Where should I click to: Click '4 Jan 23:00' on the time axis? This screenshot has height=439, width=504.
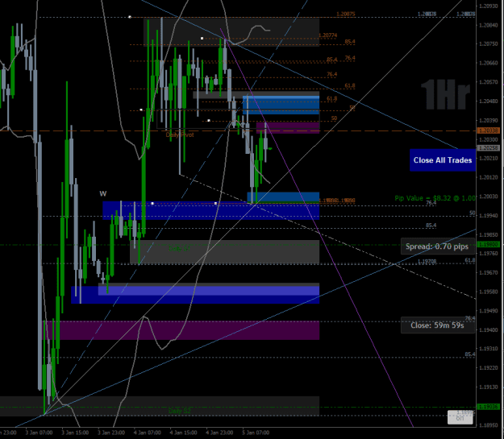219,433
